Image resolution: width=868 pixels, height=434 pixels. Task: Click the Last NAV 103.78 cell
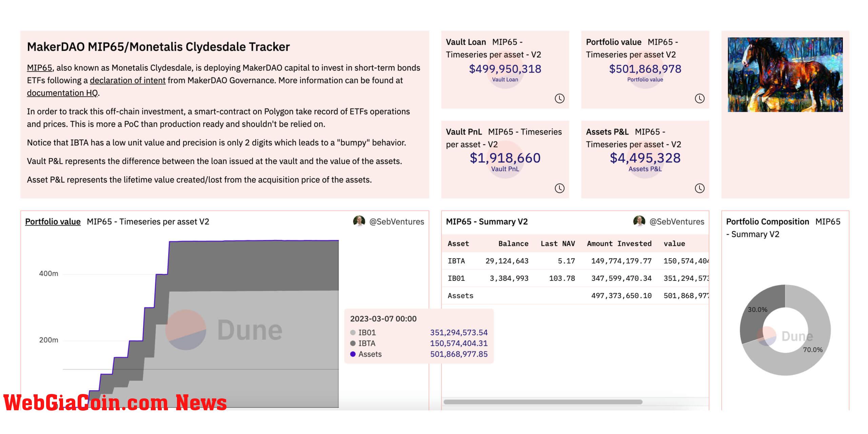pos(562,278)
